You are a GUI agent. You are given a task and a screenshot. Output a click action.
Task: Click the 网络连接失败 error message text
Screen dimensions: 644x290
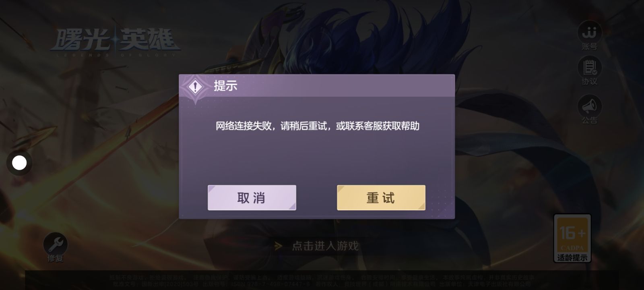pyautogui.click(x=318, y=126)
